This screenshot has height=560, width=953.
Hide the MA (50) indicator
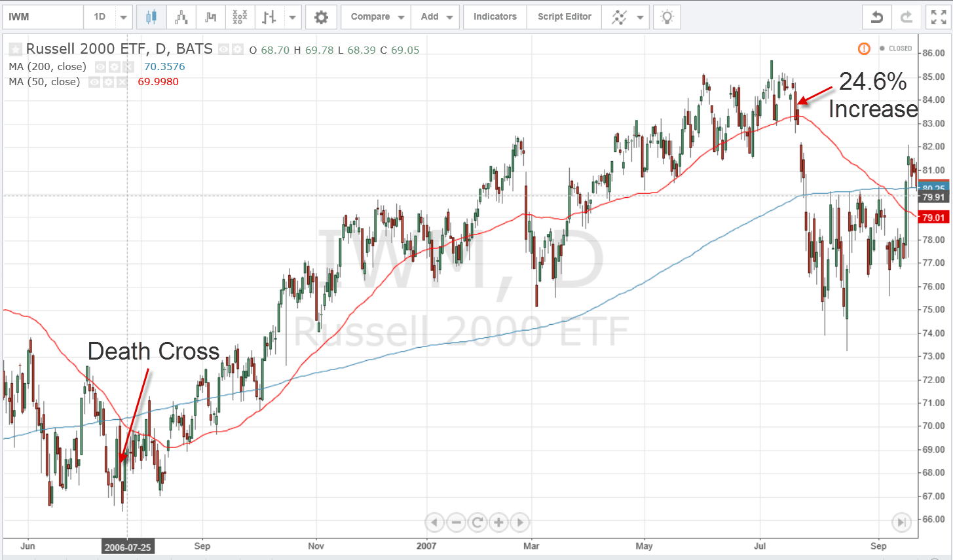coord(94,82)
